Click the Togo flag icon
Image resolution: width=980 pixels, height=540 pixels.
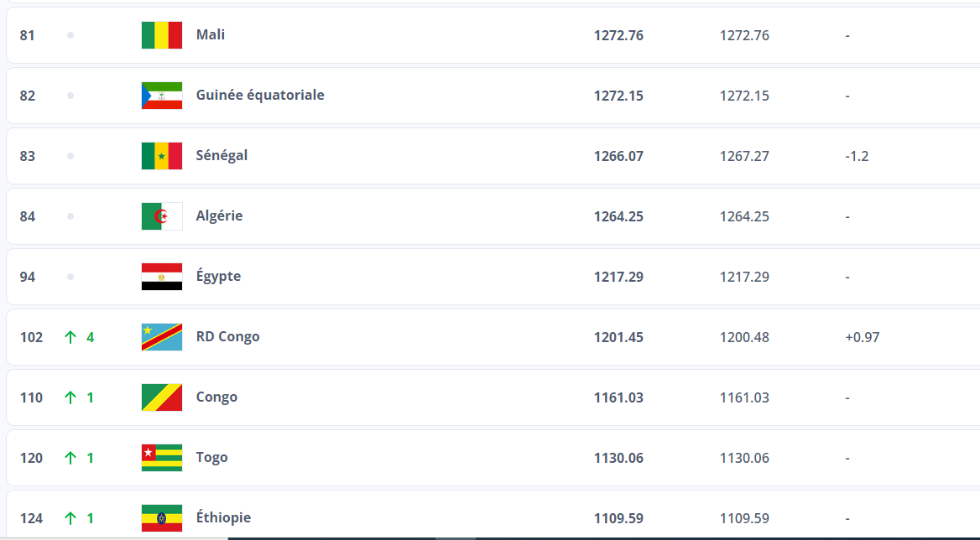point(162,458)
